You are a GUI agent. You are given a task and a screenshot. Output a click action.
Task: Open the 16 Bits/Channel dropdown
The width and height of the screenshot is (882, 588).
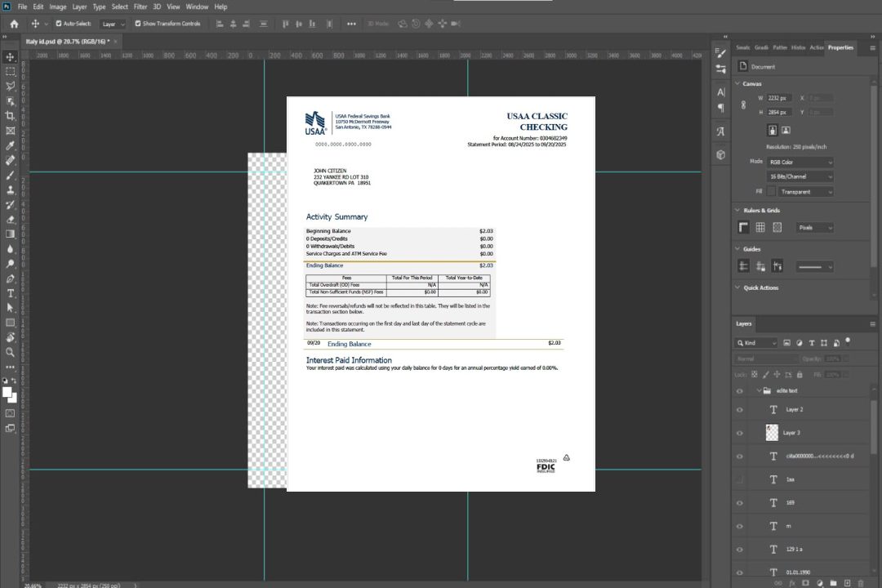800,176
